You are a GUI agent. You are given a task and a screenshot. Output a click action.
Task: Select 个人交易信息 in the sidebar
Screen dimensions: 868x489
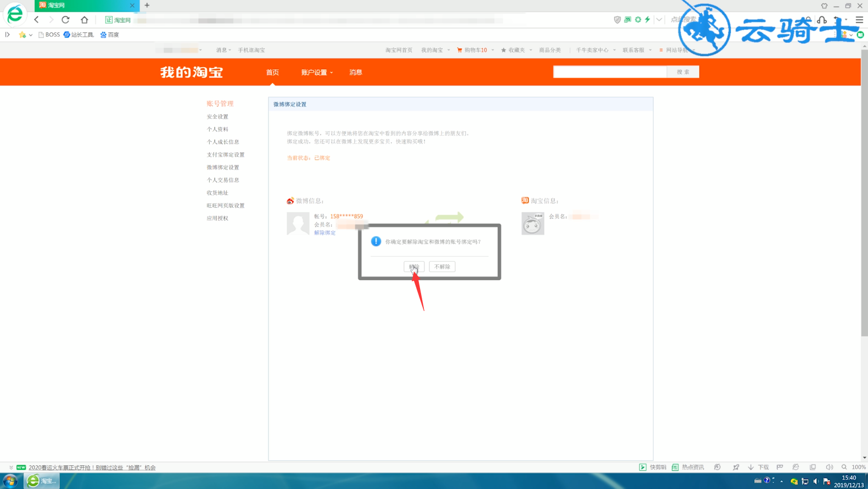pyautogui.click(x=223, y=180)
